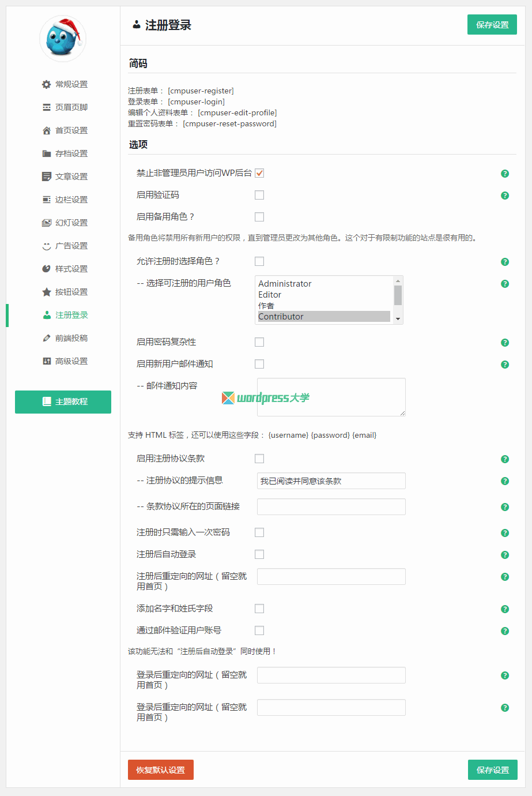532x796 pixels.
Task: Click the folder icon beside 存档设置
Action: tap(47, 153)
